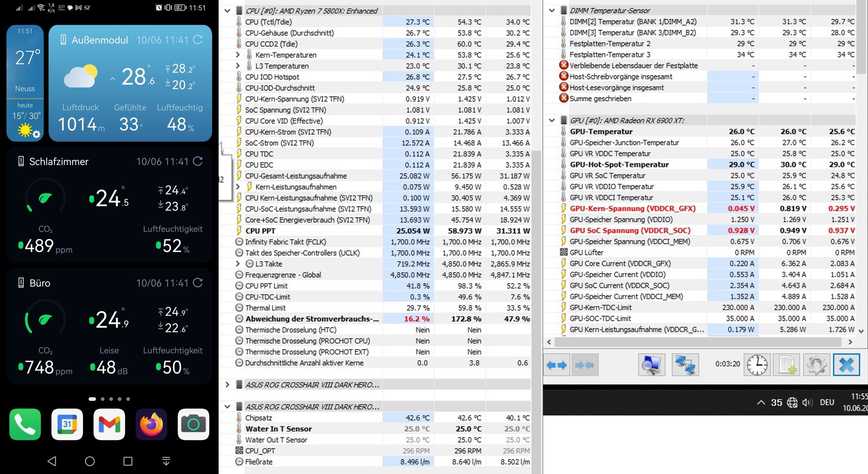Click the DEU keyboard language indicator
The width and height of the screenshot is (868, 474).
pos(827,403)
